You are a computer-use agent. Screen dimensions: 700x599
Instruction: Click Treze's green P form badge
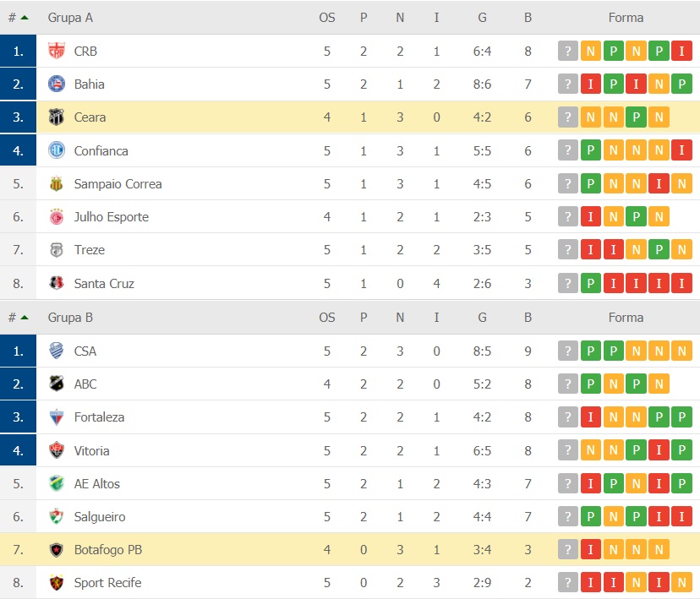[x=659, y=250]
